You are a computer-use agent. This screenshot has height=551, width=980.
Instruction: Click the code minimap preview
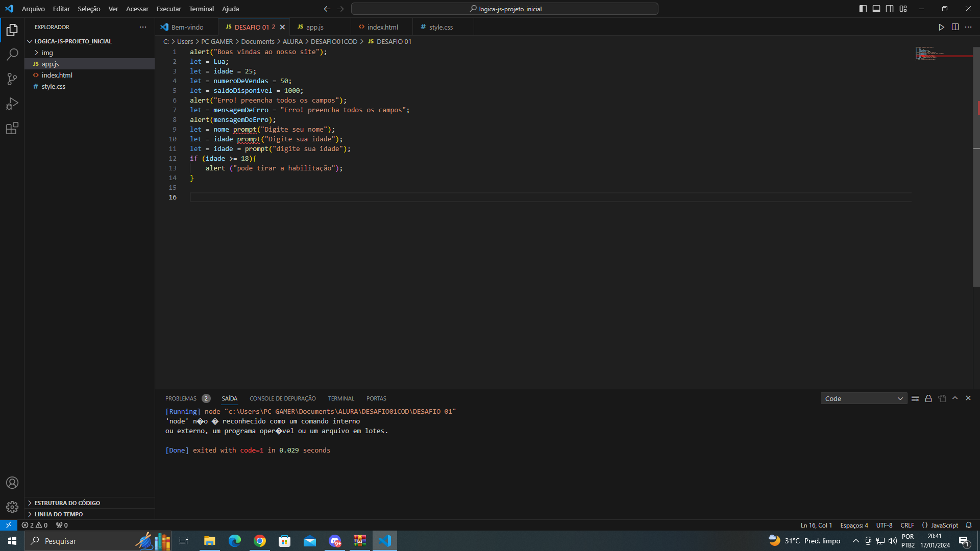click(x=943, y=54)
